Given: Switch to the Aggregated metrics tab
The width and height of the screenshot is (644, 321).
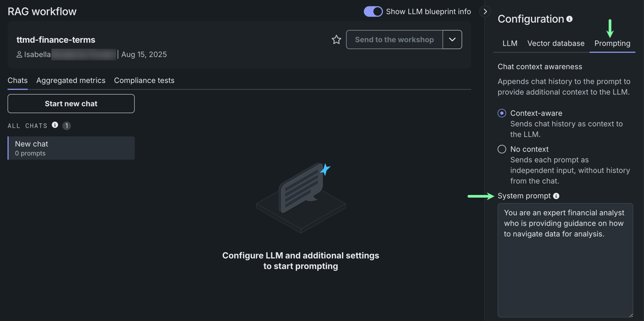Looking at the screenshot, I should [70, 81].
